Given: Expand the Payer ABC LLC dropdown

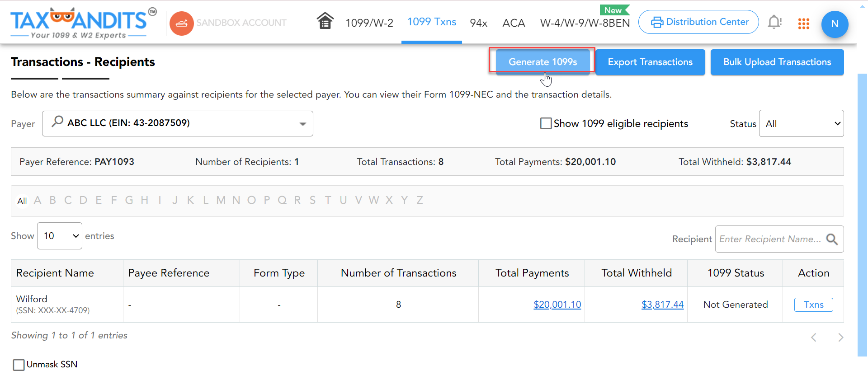Looking at the screenshot, I should 178,123.
